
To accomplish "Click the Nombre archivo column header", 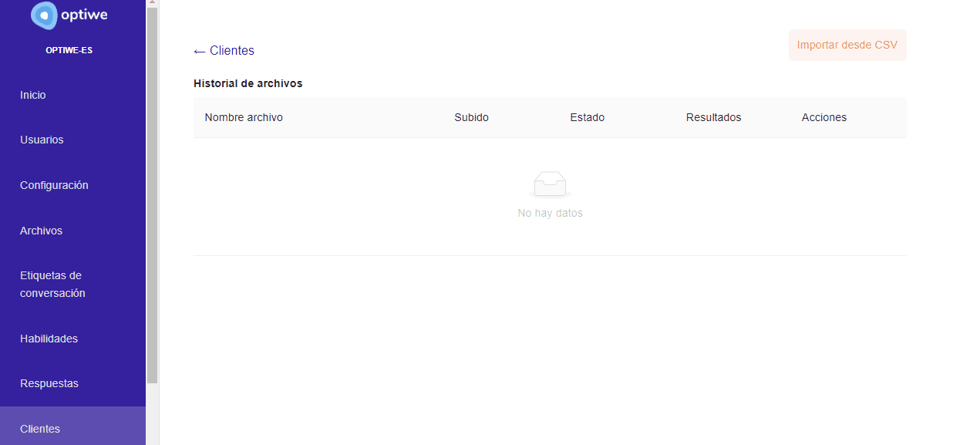I will coord(244,117).
